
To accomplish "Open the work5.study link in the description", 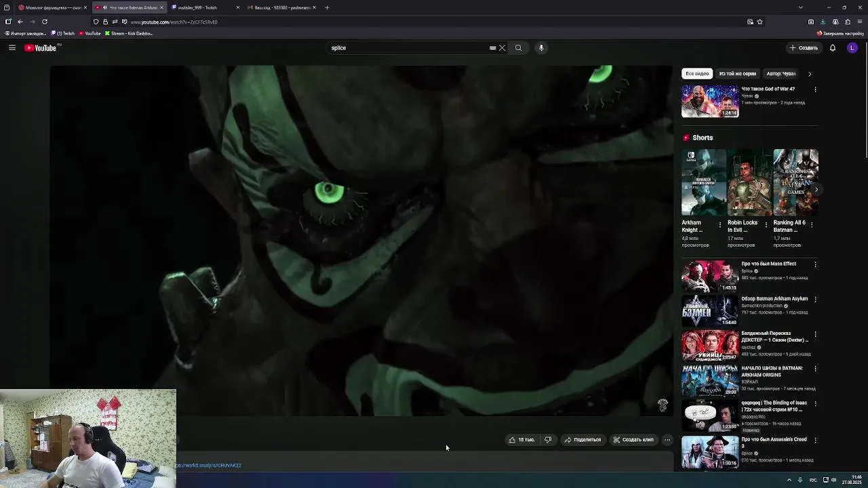I will pyautogui.click(x=208, y=466).
